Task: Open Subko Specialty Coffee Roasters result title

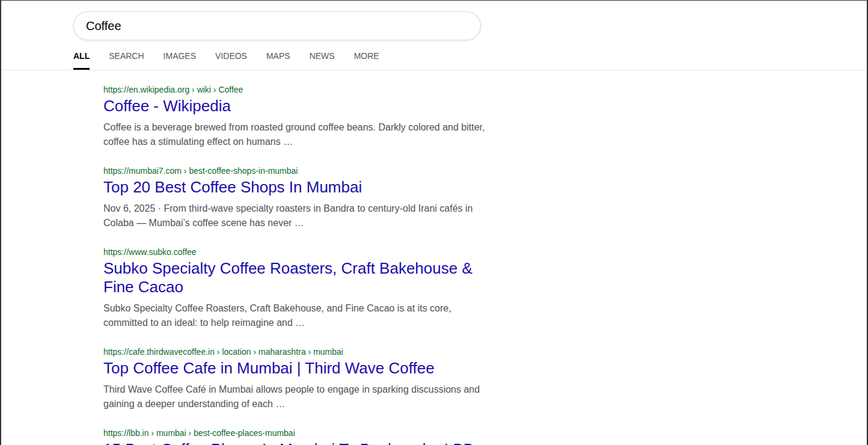Action: point(288,277)
